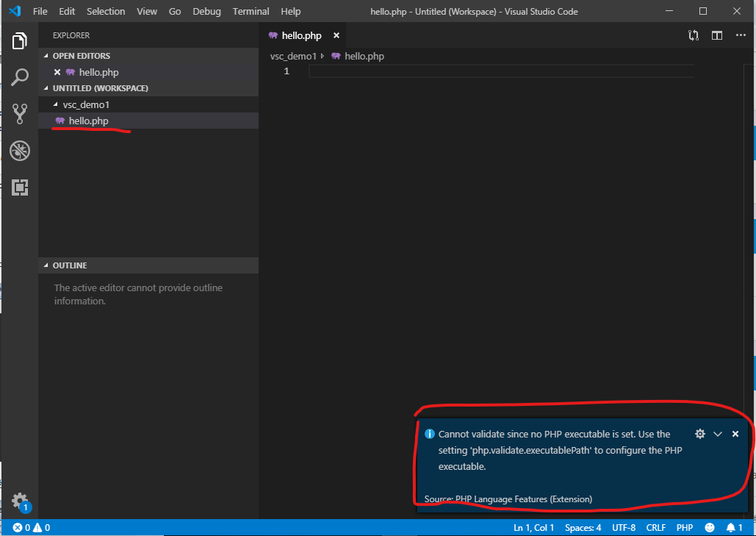This screenshot has height=536, width=756.
Task: Open the Help menu
Action: [291, 11]
